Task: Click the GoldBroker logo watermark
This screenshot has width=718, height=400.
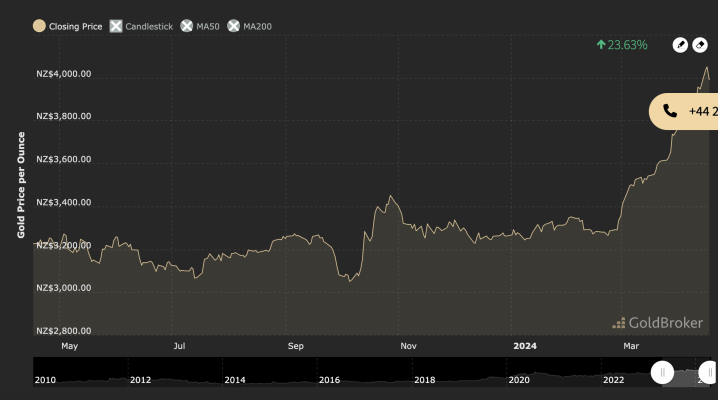Action: 659,322
